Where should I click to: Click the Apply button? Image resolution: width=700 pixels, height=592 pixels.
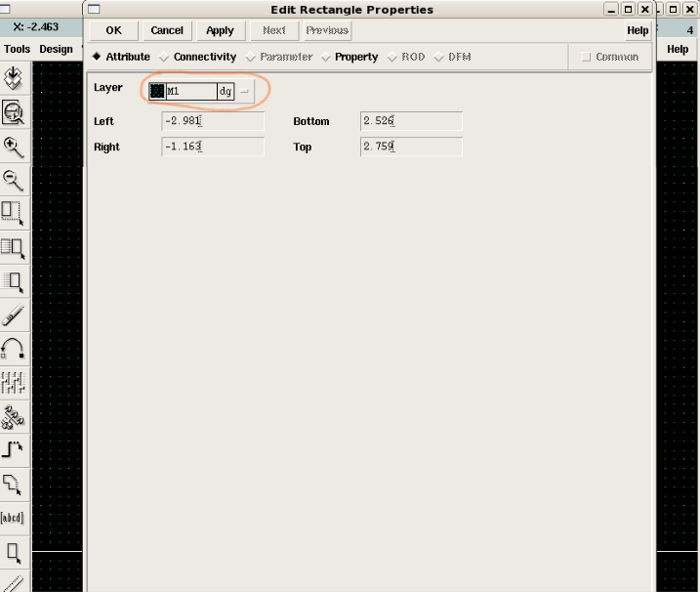click(220, 30)
